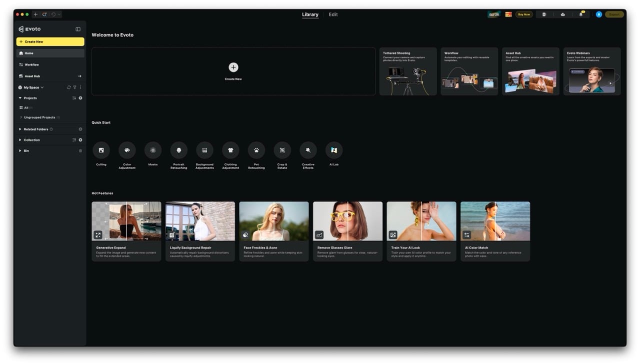Click the Buy Now button

point(524,14)
